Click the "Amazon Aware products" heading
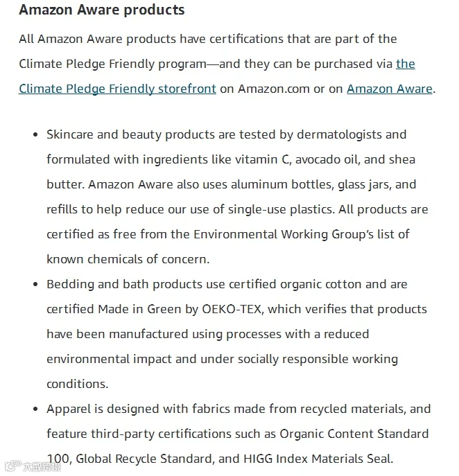 tap(102, 10)
